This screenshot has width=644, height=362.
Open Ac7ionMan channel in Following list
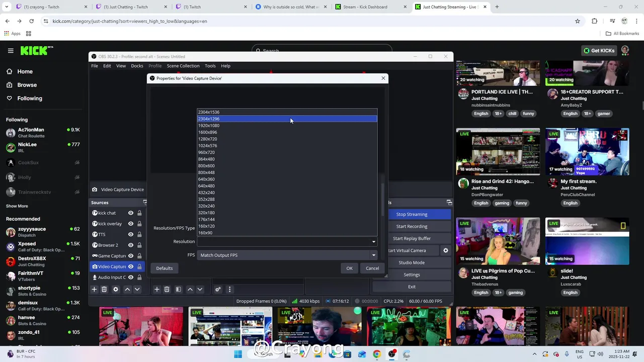(x=43, y=133)
